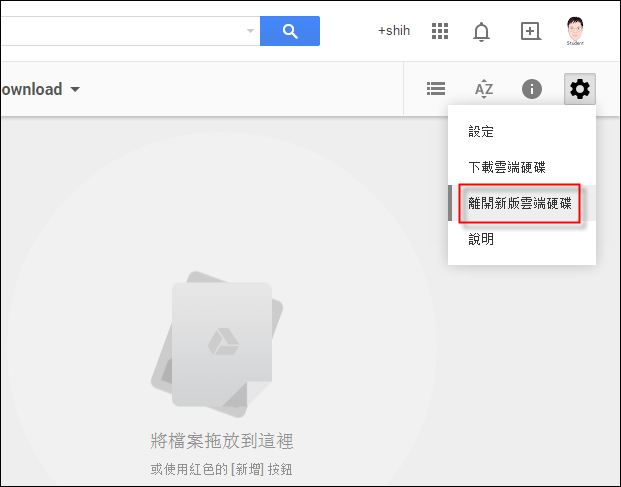
Task: Click the blue search magnifier button
Action: click(x=290, y=31)
